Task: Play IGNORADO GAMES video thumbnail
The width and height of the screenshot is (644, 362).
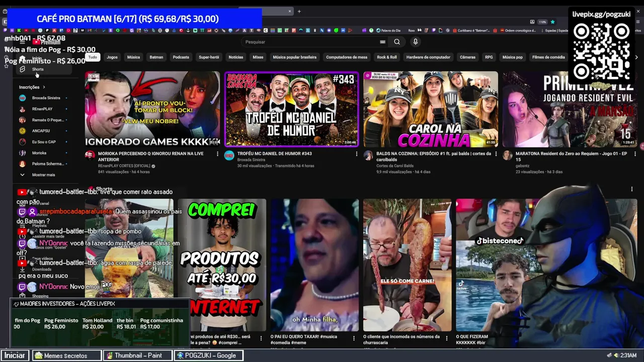Action: click(x=152, y=109)
